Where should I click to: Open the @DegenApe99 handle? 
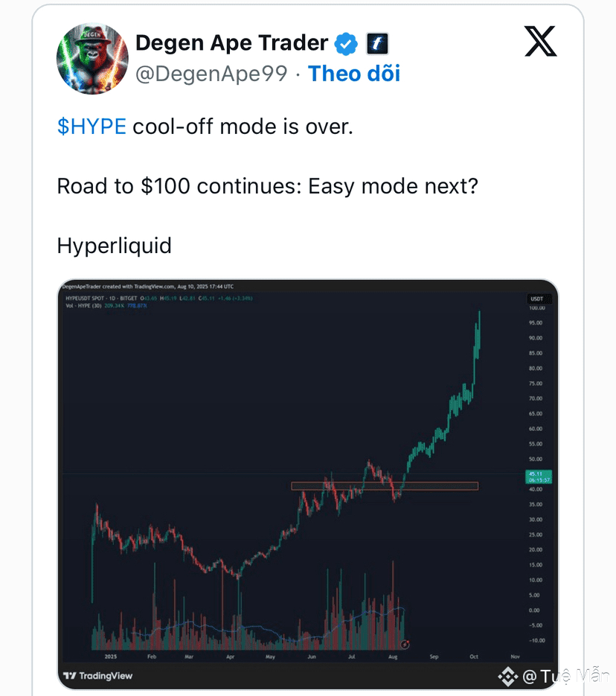[211, 74]
